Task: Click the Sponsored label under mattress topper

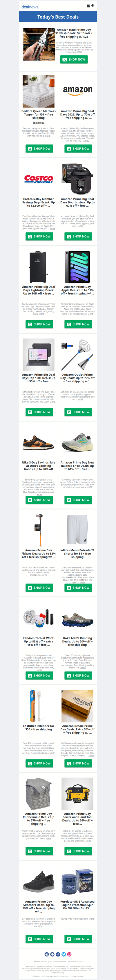Action: [38, 123]
